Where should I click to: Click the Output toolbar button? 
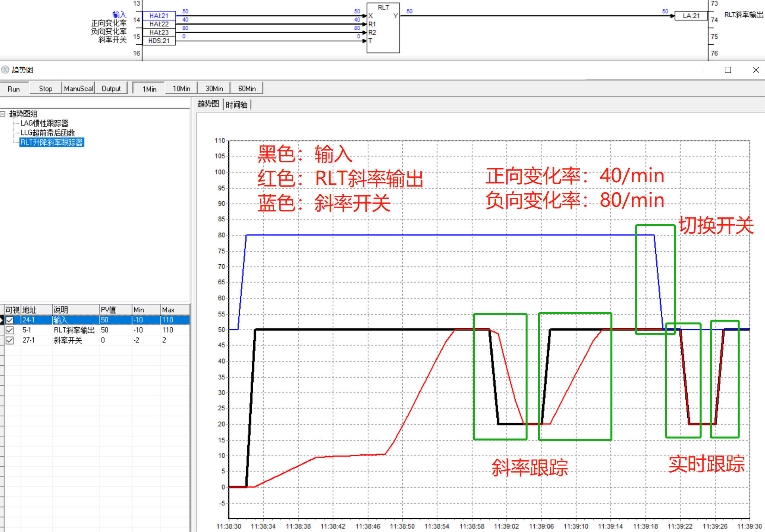pos(111,89)
